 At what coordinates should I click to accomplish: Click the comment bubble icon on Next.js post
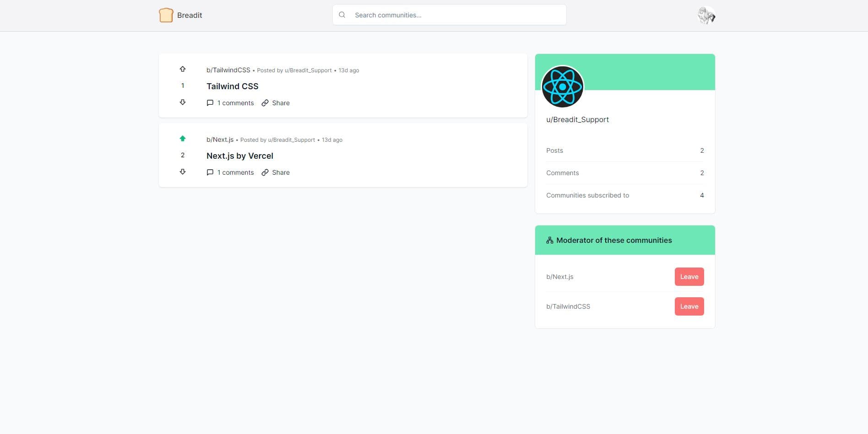tap(210, 172)
